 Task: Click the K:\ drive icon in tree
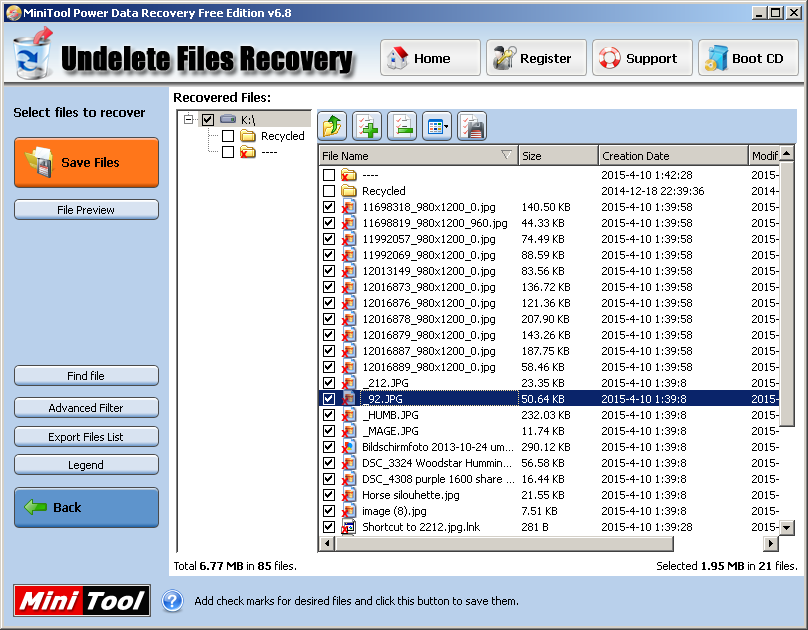point(228,120)
